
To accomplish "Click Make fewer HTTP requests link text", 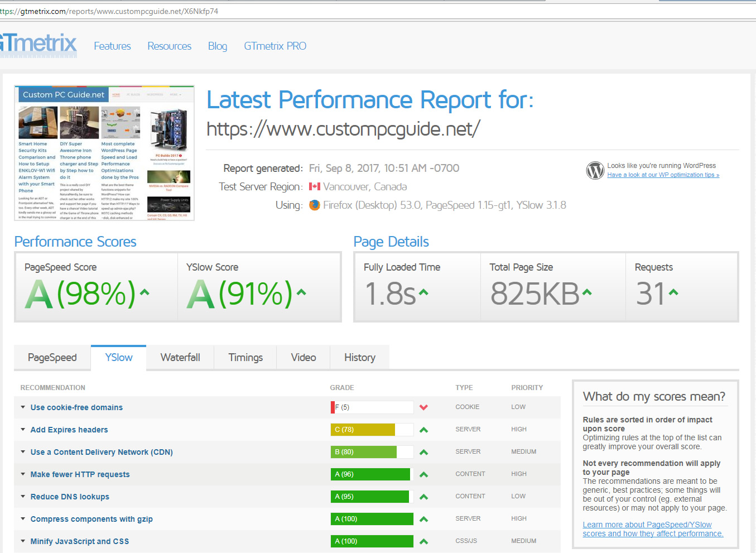I will 80,474.
